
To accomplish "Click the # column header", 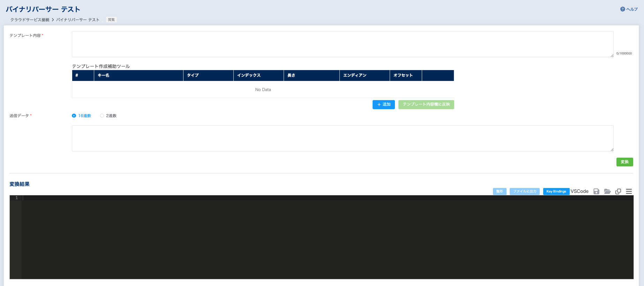I will coord(83,75).
